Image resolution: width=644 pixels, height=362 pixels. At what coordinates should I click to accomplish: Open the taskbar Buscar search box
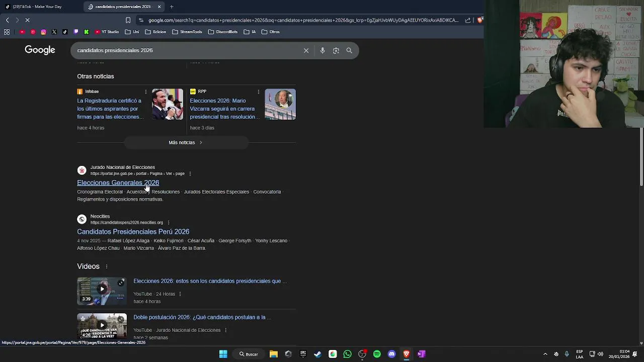[249, 354]
